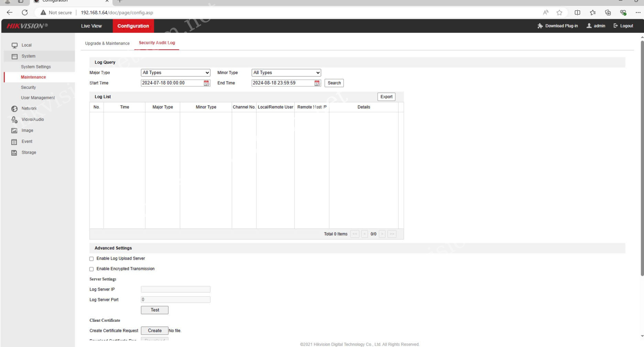Viewport: 644px width, 347px height.
Task: Click the Video/Audio icon in sidebar
Action: (14, 120)
